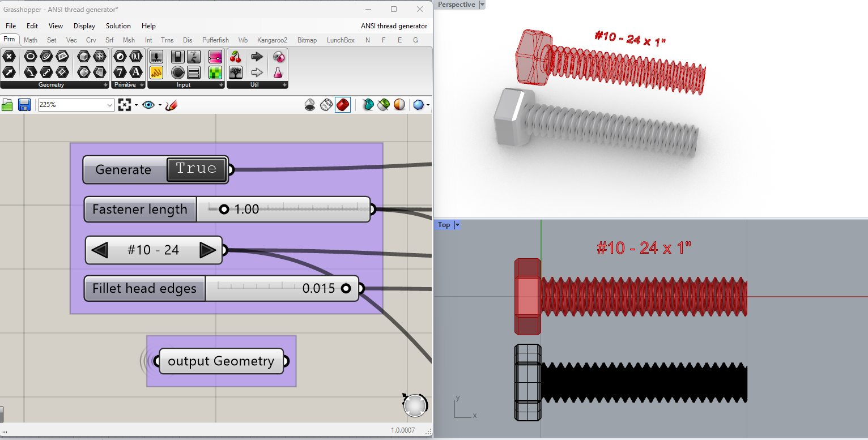Click the canvas compass widget

click(x=415, y=405)
